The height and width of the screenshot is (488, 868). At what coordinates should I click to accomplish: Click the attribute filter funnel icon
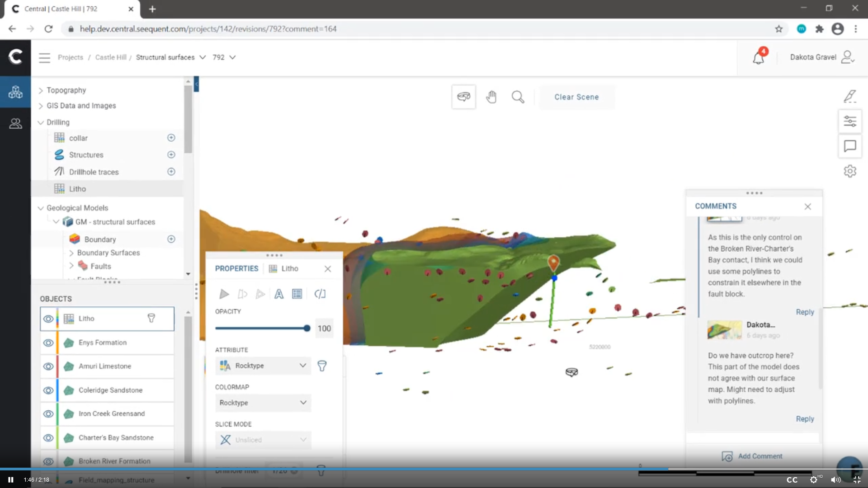(322, 366)
